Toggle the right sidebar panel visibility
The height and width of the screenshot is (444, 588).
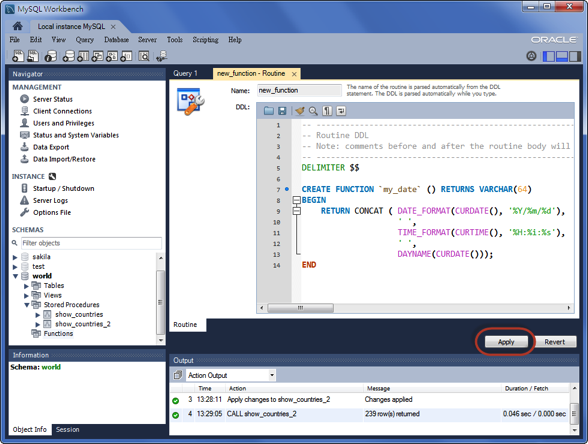pyautogui.click(x=575, y=56)
